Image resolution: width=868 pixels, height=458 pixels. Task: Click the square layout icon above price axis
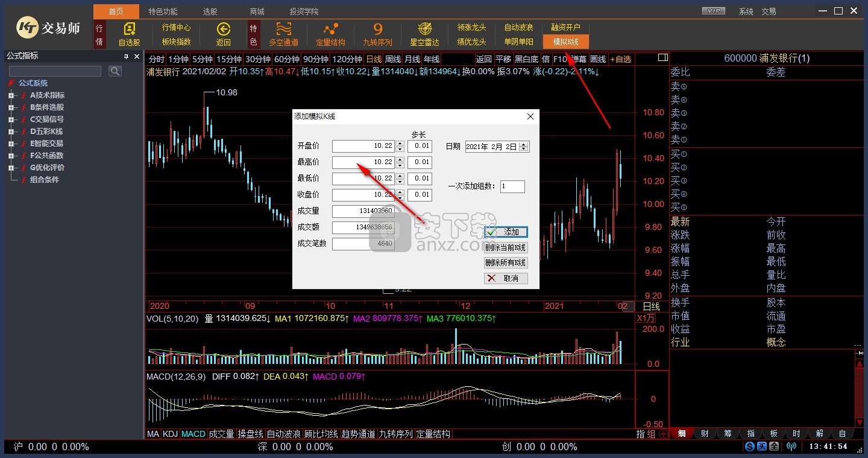pos(663,58)
